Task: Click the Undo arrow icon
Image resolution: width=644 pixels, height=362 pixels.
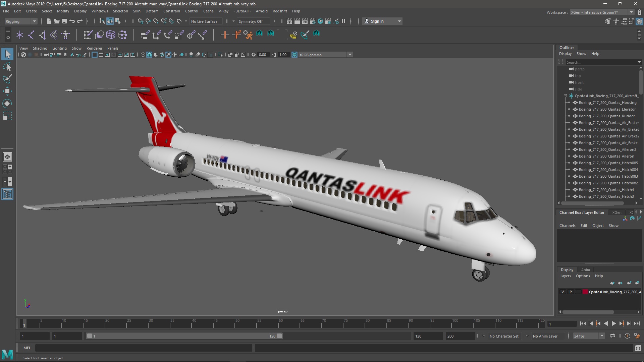Action: point(72,21)
